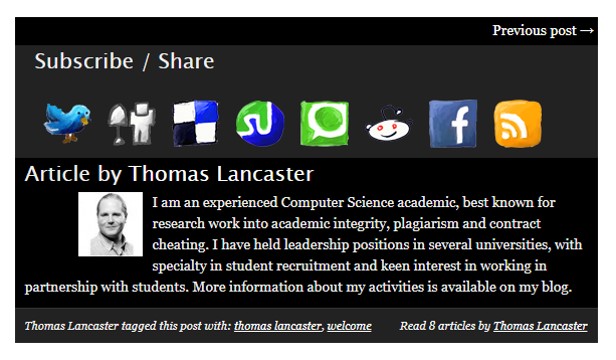Submit the post via Reddit alien icon
This screenshot has width=616, height=360.
389,124
